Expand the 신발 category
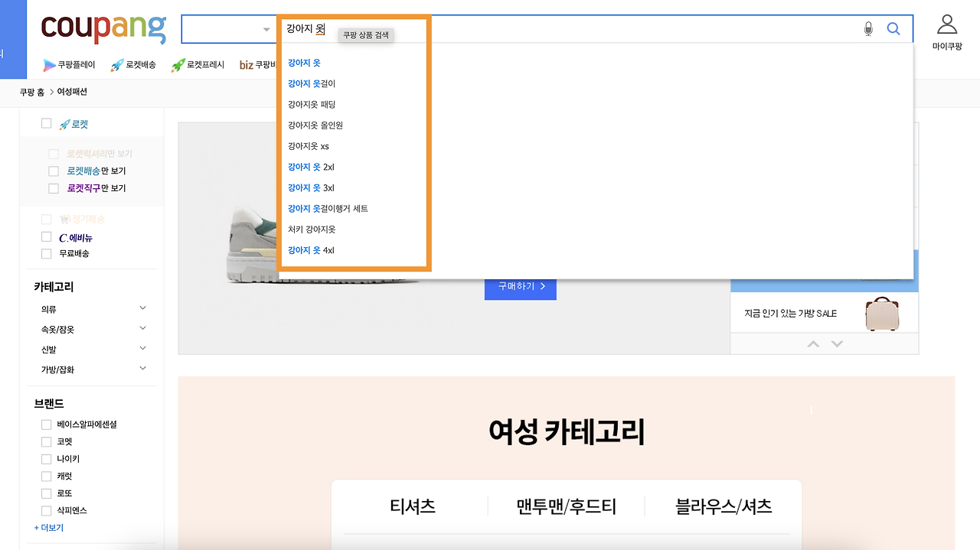980x550 pixels. coord(142,348)
